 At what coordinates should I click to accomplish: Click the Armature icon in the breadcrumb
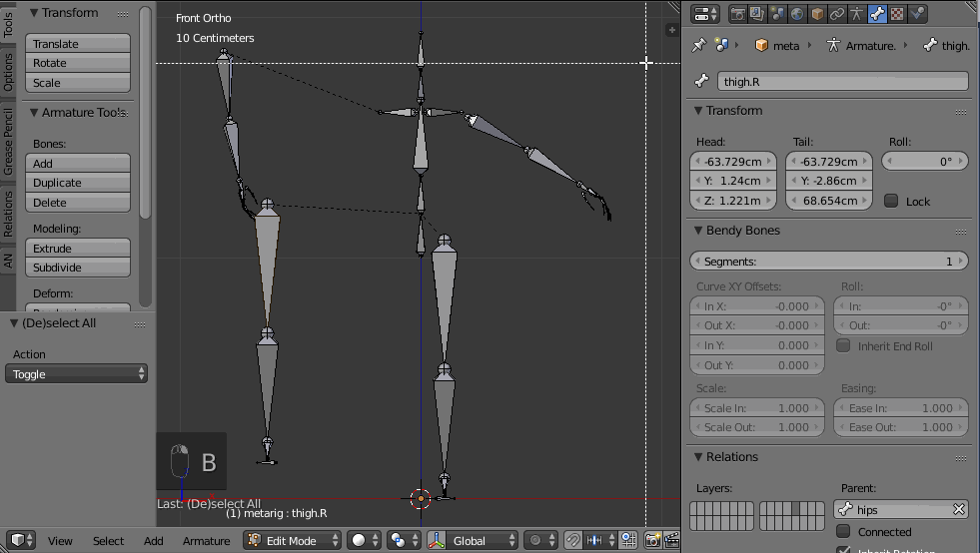click(x=833, y=46)
